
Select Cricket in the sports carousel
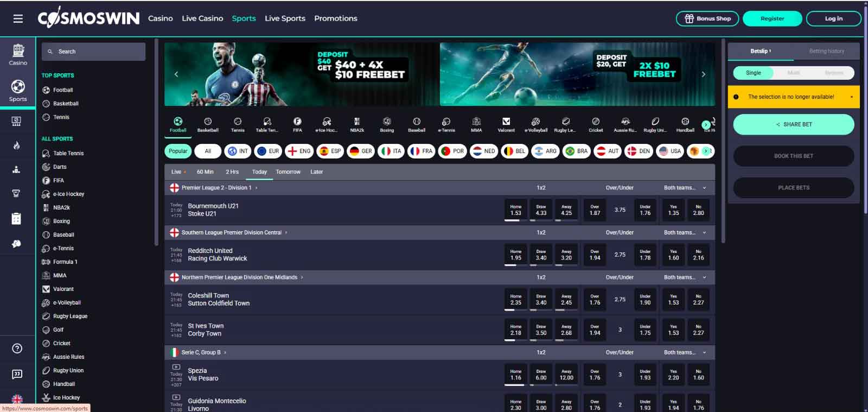[596, 124]
